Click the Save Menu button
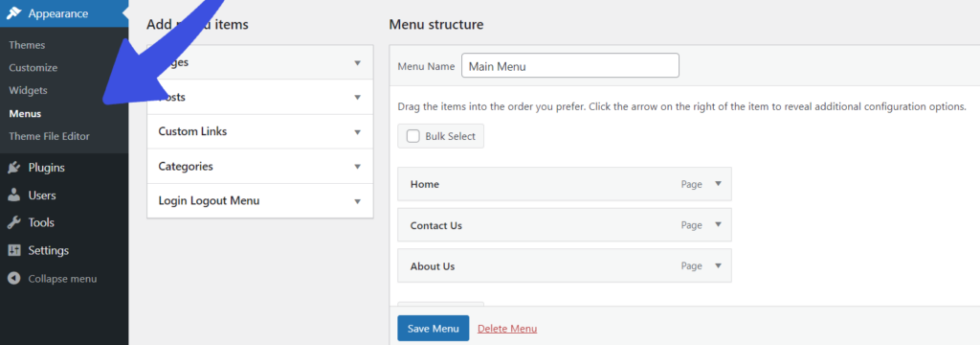This screenshot has width=980, height=345. coord(434,328)
